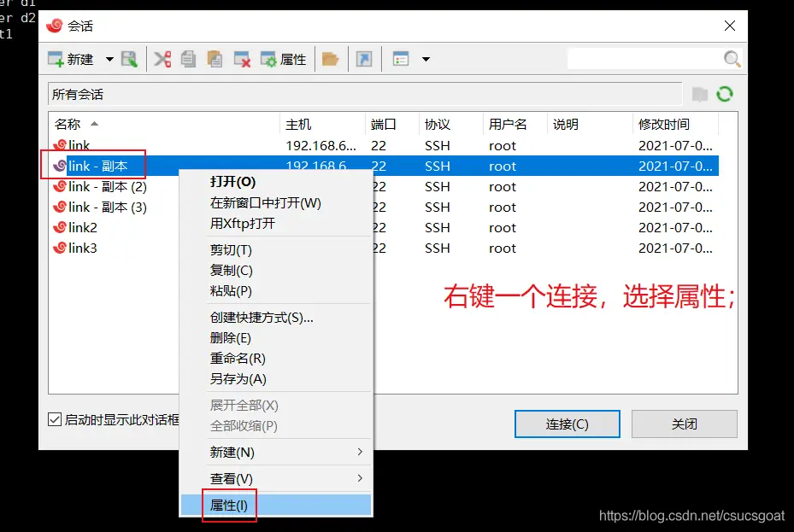Click the 关闭 button
This screenshot has height=532, width=794.
tap(684, 424)
